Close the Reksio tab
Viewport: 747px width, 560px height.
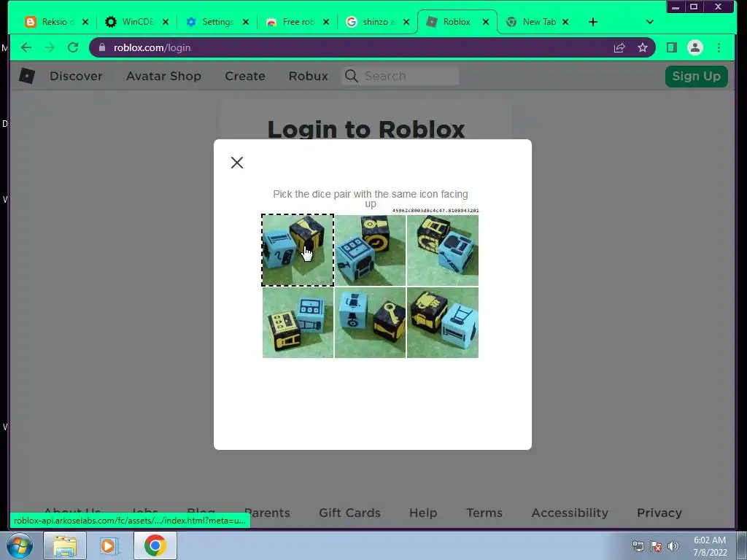85,22
